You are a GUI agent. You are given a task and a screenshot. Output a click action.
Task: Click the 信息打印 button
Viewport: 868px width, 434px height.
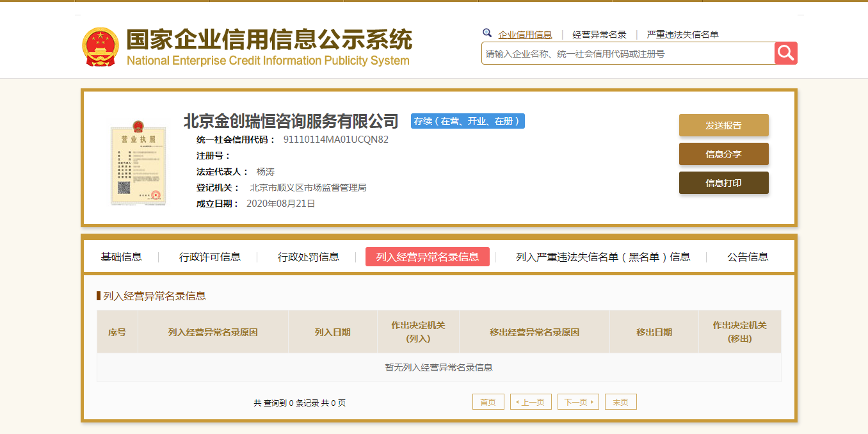723,183
